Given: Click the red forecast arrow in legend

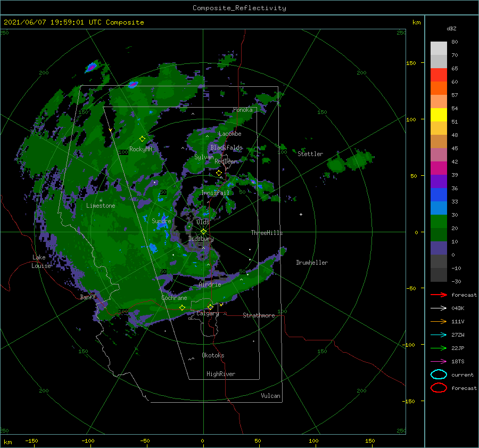Looking at the screenshot, I should [439, 295].
